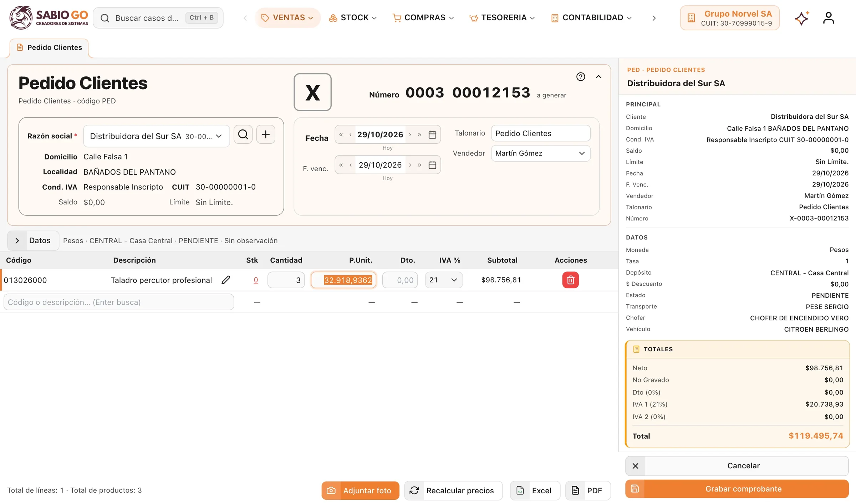The image size is (856, 504).
Task: Open F. venc. calendar picker icon
Action: point(432,165)
